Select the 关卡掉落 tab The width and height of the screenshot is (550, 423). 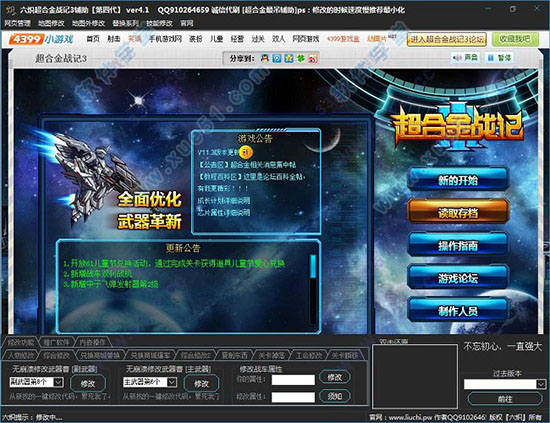[271, 355]
